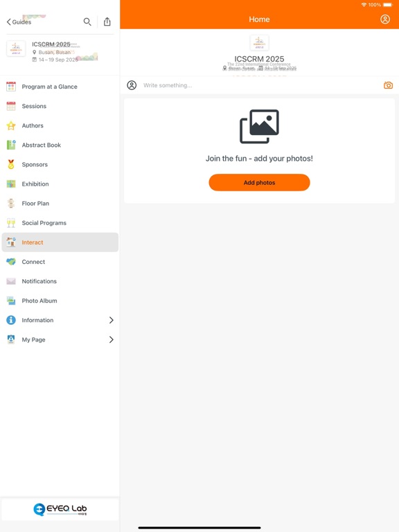The image size is (399, 532).
Task: Click the Home title in header
Action: pos(259,19)
